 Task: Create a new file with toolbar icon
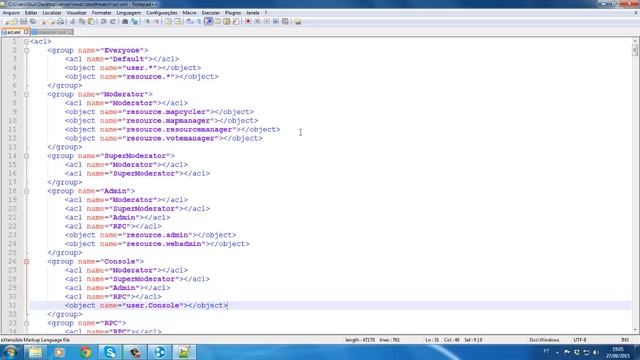[5, 21]
